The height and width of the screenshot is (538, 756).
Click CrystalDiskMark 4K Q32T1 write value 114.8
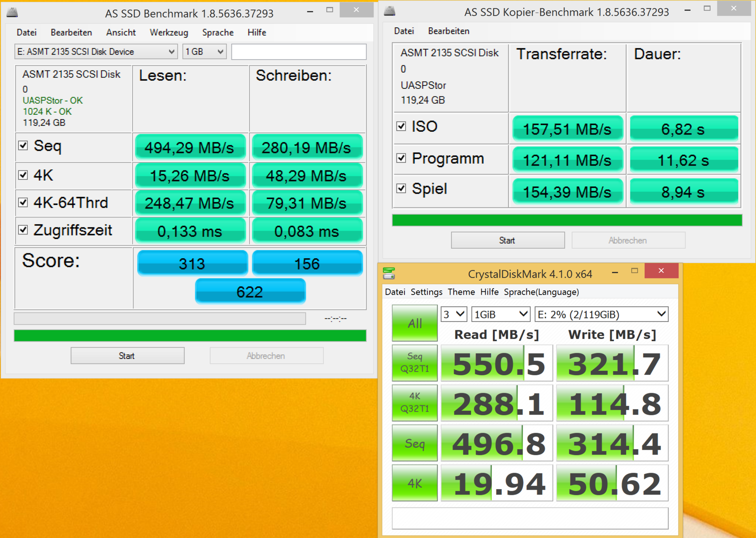tap(613, 403)
